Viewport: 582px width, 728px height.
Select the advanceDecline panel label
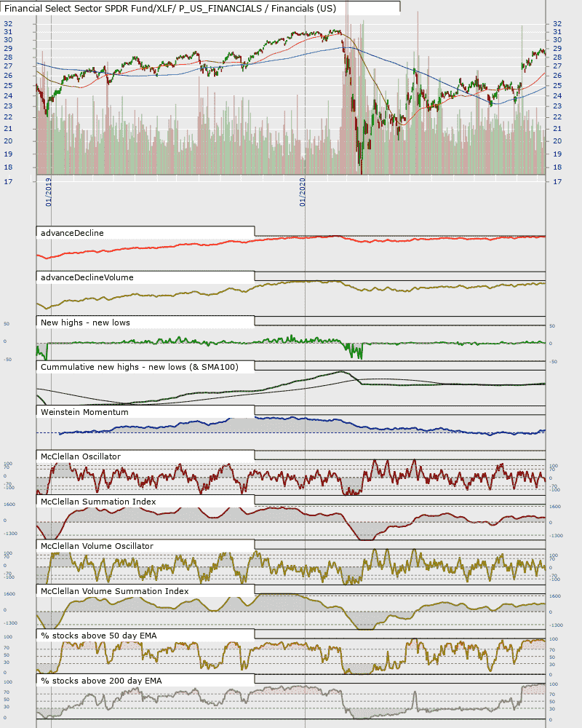click(73, 233)
